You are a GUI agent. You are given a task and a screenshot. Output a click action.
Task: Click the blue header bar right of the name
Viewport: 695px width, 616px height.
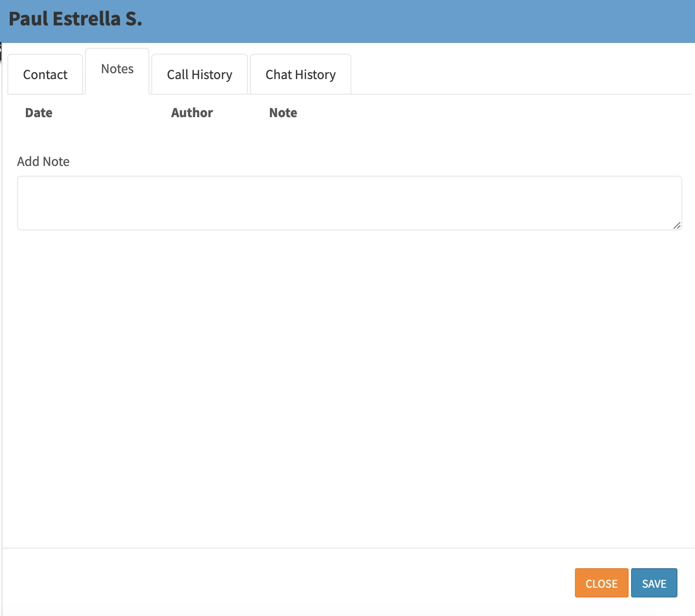click(415, 21)
